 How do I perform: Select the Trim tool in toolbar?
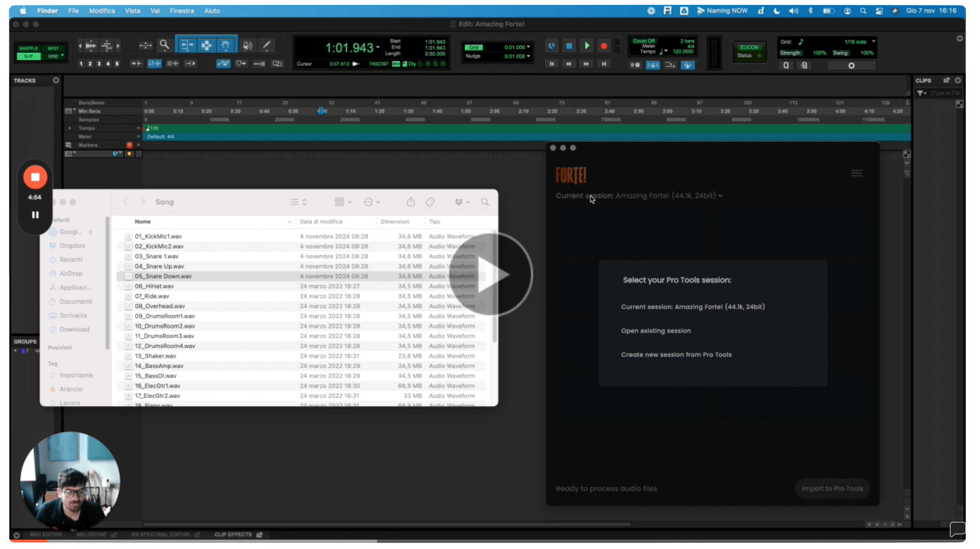click(x=187, y=45)
